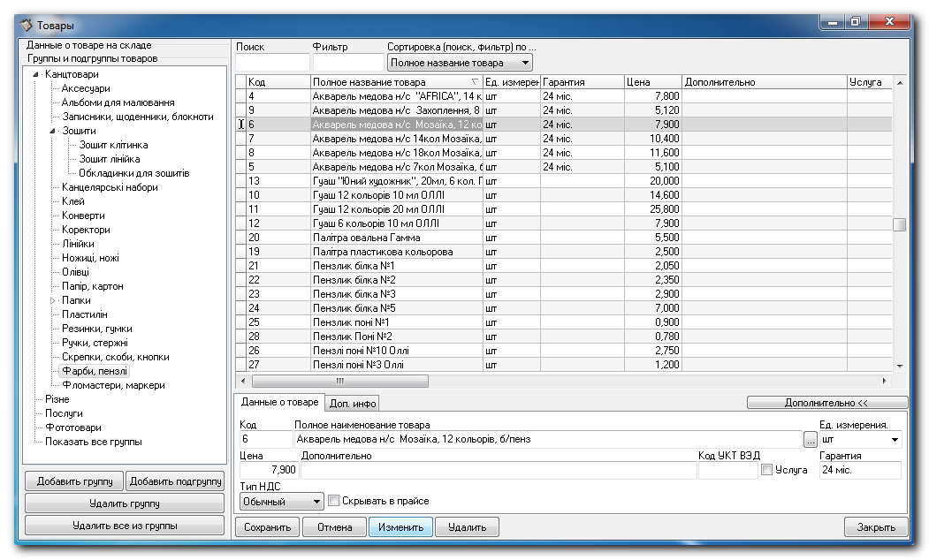This screenshot has height=560, width=929.
Task: Click the vertical scrollbar thumb of table
Action: [x=899, y=225]
